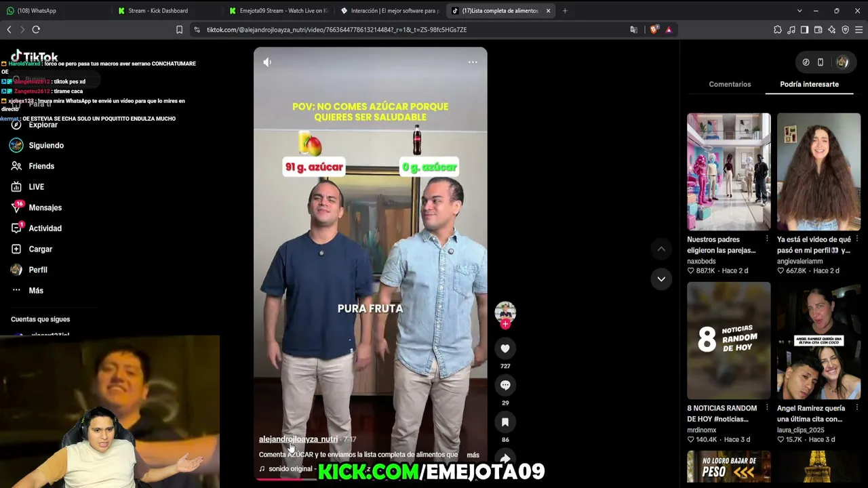Visit the mrdinomx profile link
The width and height of the screenshot is (868, 488).
702,430
